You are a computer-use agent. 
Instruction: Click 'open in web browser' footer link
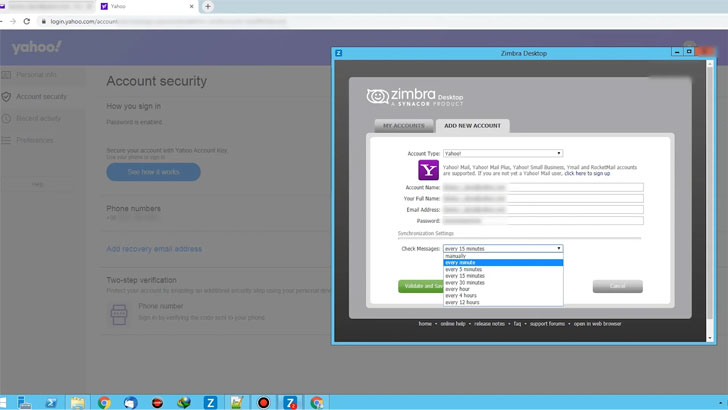598,324
